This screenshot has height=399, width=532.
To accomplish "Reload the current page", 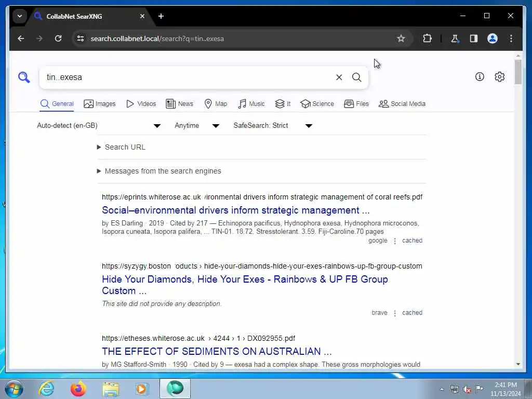I will click(58, 38).
